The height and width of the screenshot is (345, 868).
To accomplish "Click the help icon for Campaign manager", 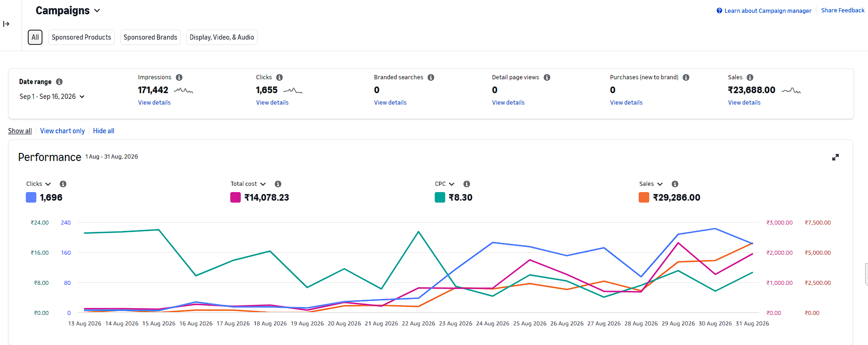I will click(719, 11).
